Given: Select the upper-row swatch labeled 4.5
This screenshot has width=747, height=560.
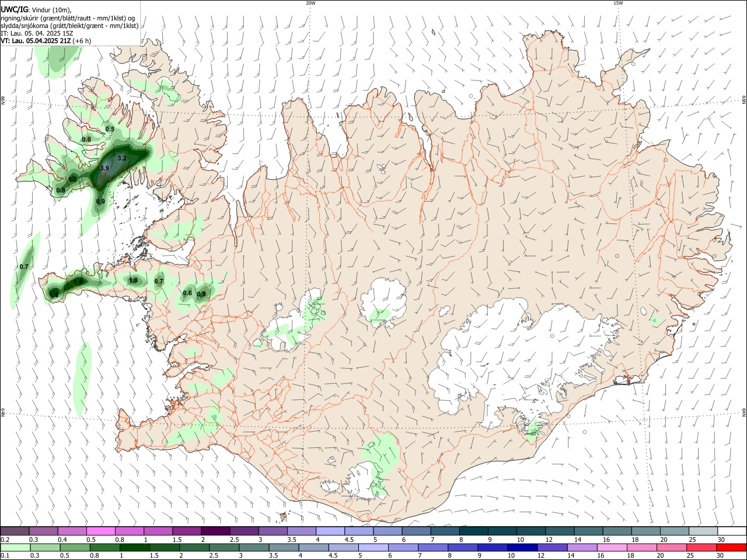Looking at the screenshot, I should click(x=358, y=531).
